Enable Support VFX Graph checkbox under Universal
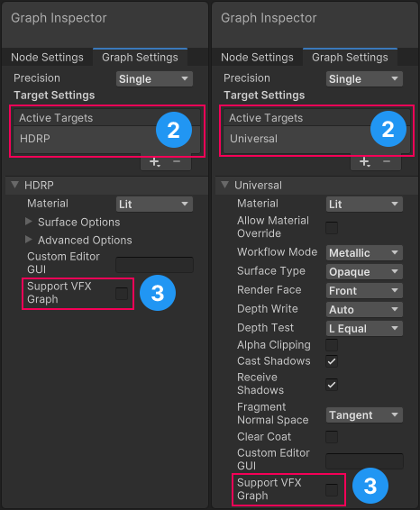 pyautogui.click(x=332, y=490)
